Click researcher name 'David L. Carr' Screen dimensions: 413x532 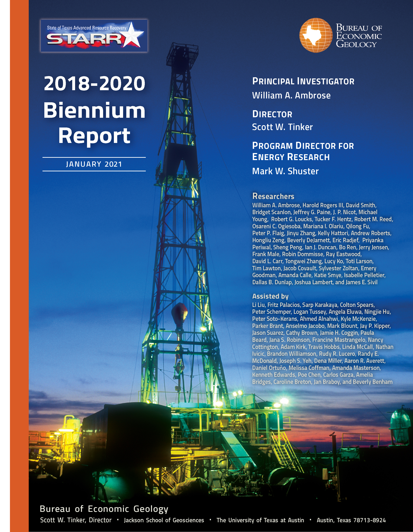click(x=267, y=261)
